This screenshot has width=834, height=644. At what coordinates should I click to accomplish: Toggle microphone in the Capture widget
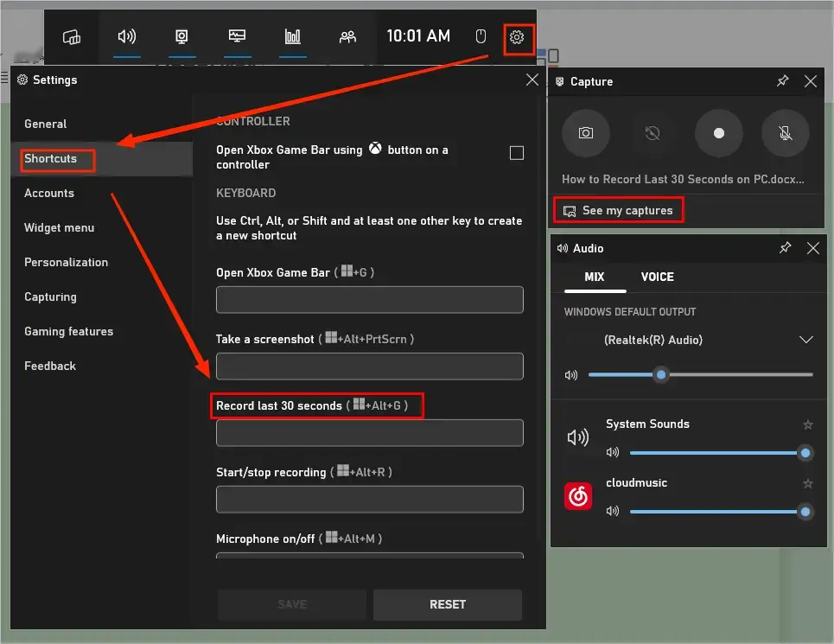pos(785,133)
